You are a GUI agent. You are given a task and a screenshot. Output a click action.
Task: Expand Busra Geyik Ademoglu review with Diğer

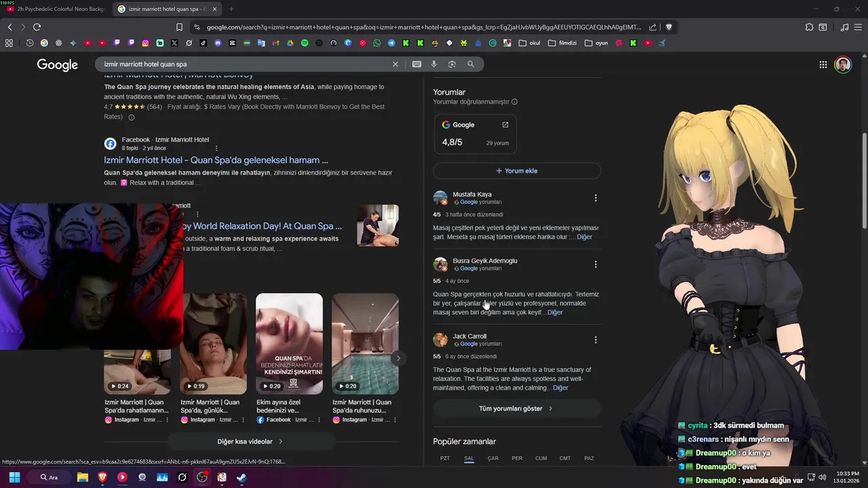[x=555, y=312]
